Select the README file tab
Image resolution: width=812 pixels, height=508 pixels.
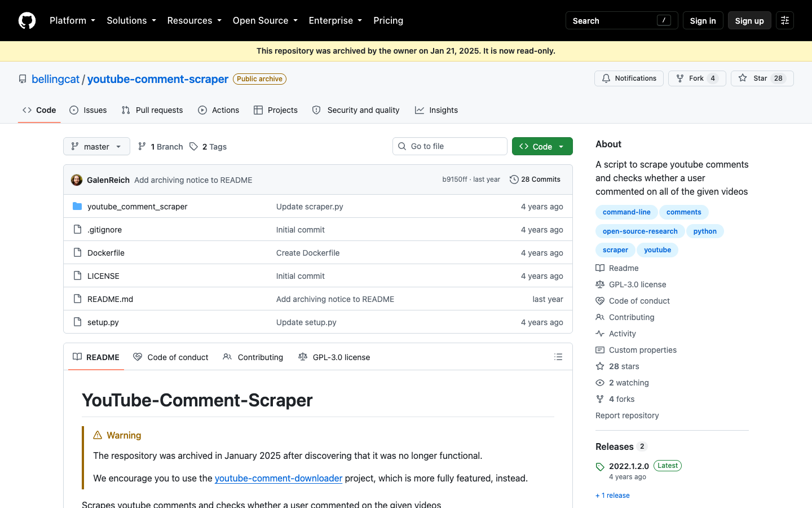tap(96, 357)
